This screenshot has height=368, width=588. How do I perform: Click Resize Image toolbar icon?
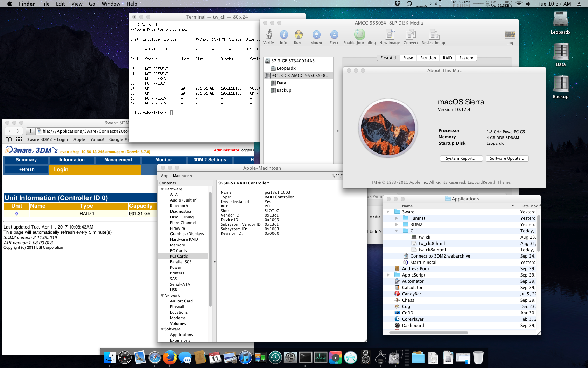click(434, 35)
